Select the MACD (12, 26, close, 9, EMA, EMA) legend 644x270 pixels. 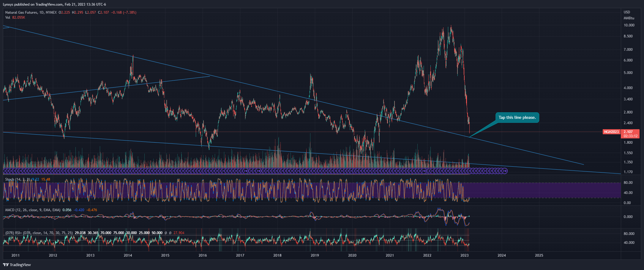[33, 210]
